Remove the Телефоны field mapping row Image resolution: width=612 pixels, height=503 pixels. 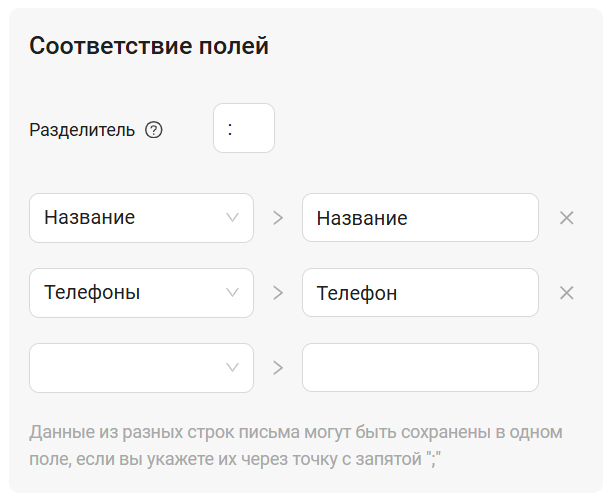(566, 293)
